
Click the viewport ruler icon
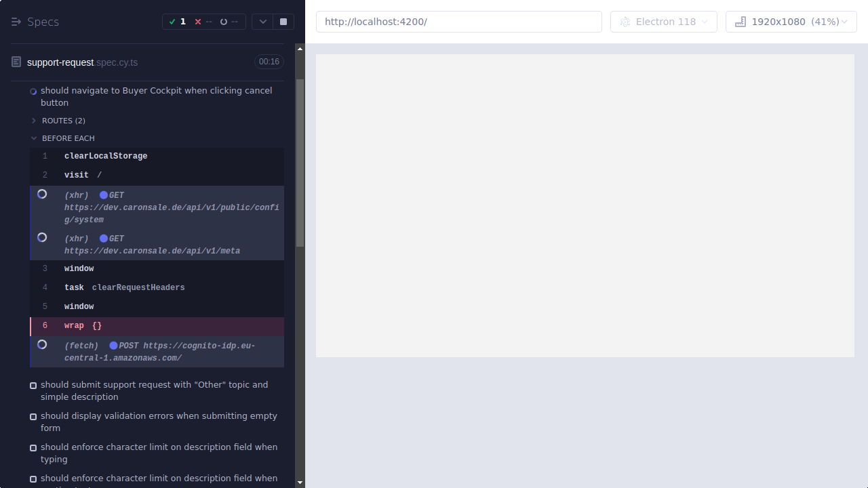pos(740,21)
